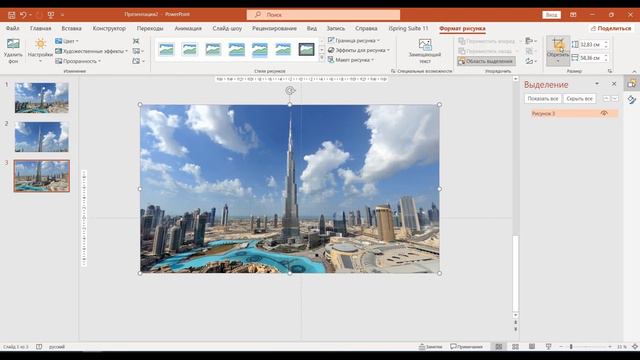Click Скрыть все button

(580, 99)
